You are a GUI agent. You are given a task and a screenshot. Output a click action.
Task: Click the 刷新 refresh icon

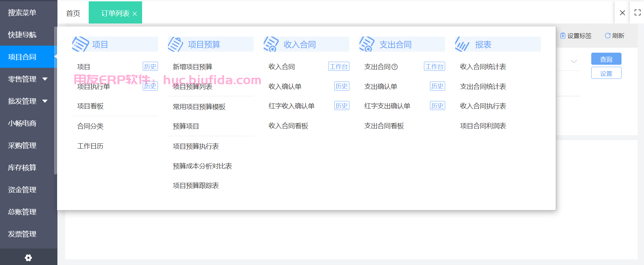(x=607, y=36)
